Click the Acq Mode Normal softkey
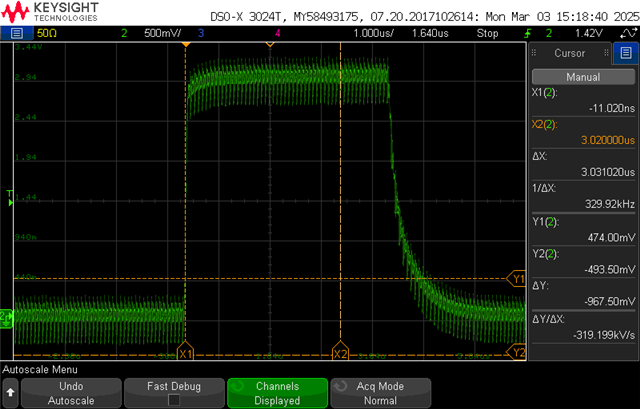The height and width of the screenshot is (409, 640). point(380,393)
